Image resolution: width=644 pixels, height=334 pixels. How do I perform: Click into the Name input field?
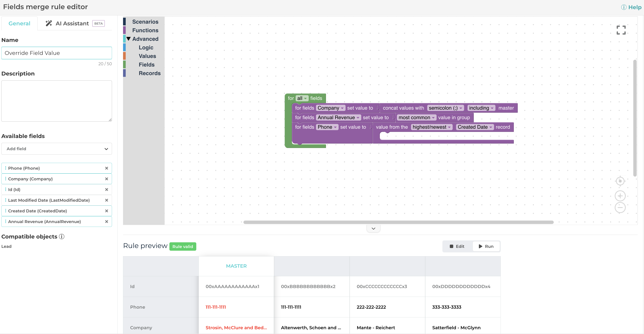tap(56, 53)
